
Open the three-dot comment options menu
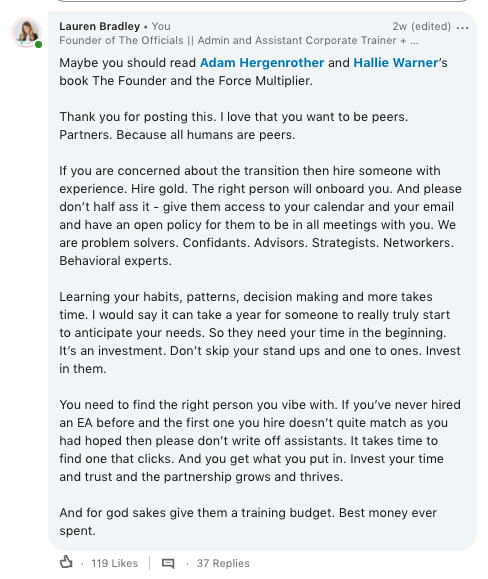click(462, 28)
